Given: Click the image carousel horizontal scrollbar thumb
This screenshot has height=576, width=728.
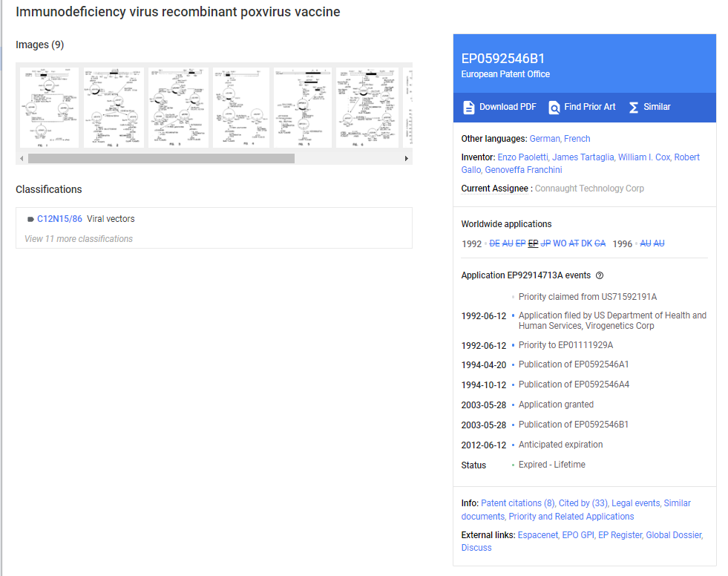Looking at the screenshot, I should [x=161, y=158].
